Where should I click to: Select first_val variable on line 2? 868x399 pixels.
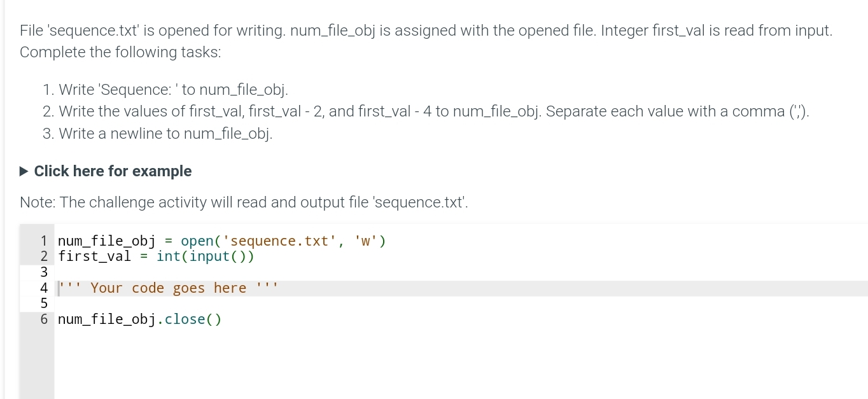[93, 256]
